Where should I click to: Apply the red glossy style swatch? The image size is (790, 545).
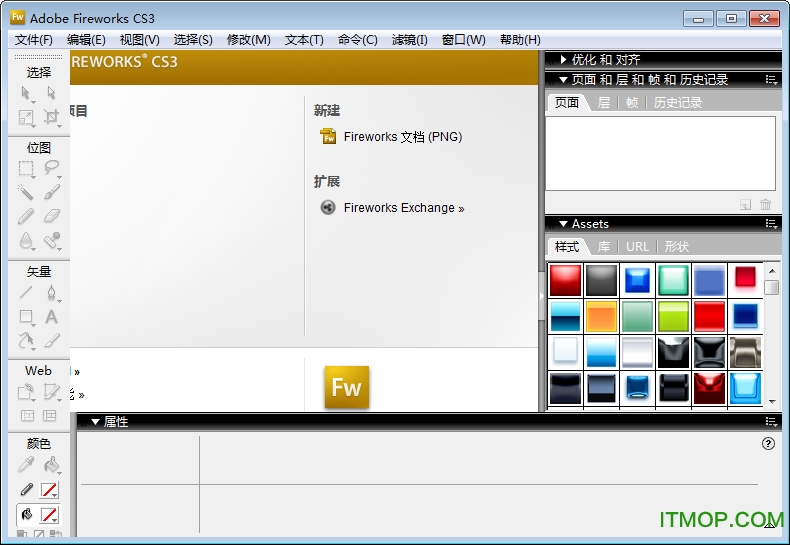[x=565, y=280]
